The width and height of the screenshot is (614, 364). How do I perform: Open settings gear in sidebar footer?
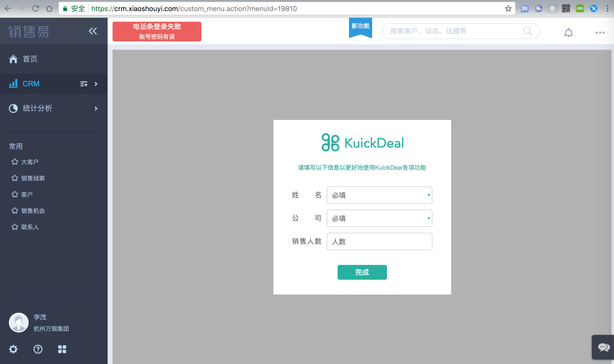(13, 349)
